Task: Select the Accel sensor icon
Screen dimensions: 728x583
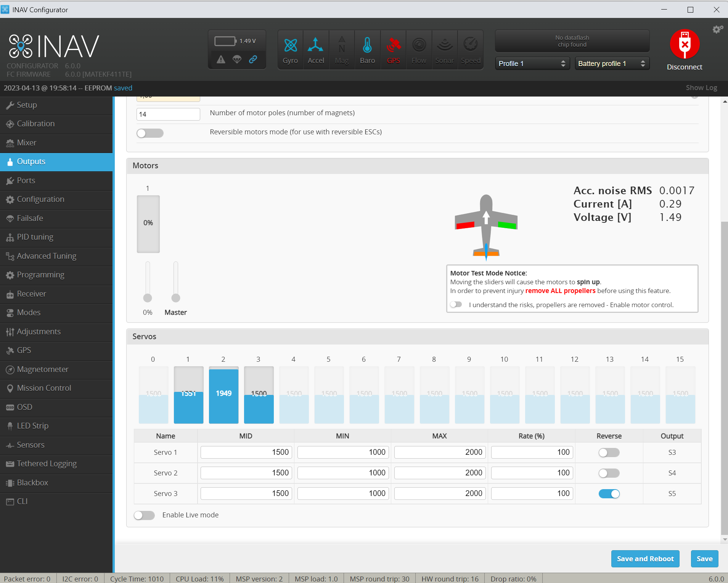Action: tap(316, 49)
